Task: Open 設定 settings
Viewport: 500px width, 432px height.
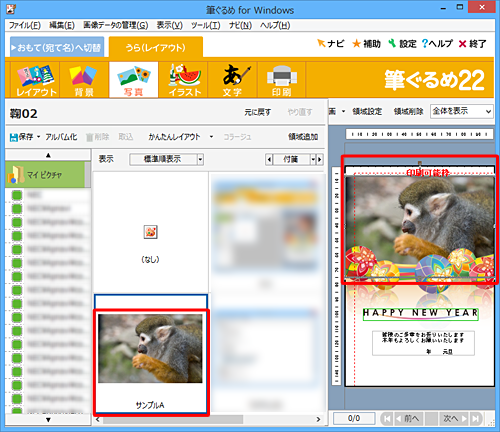Action: click(x=403, y=43)
